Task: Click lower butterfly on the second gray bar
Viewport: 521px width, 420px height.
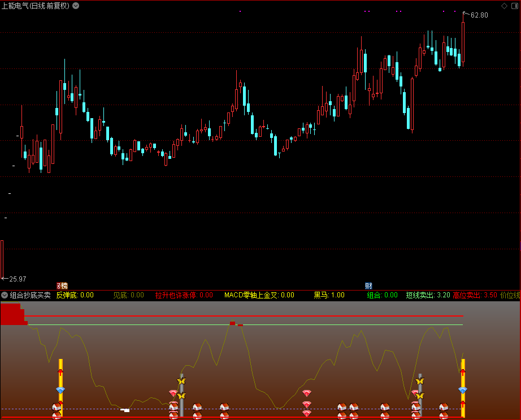Action: coord(420,396)
